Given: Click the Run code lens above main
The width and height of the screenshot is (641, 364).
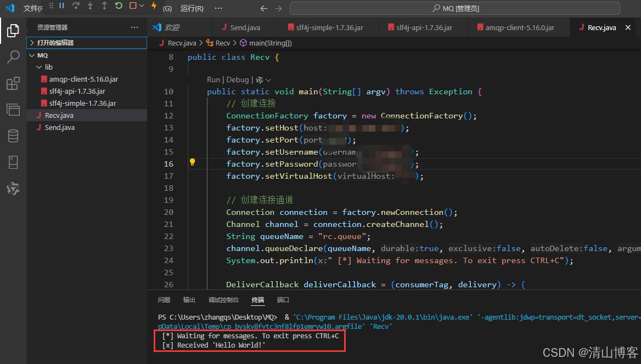Looking at the screenshot, I should click(x=213, y=79).
